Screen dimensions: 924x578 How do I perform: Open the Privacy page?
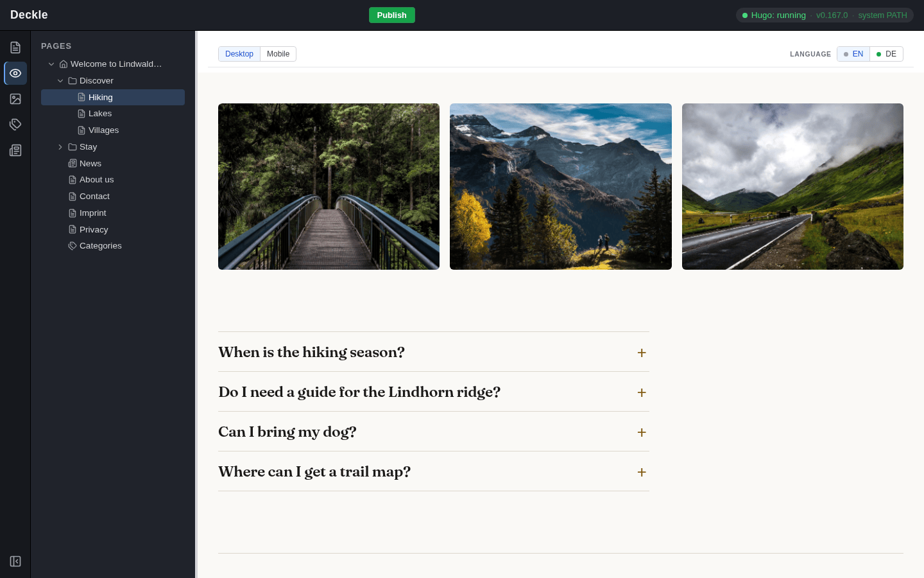113,230
